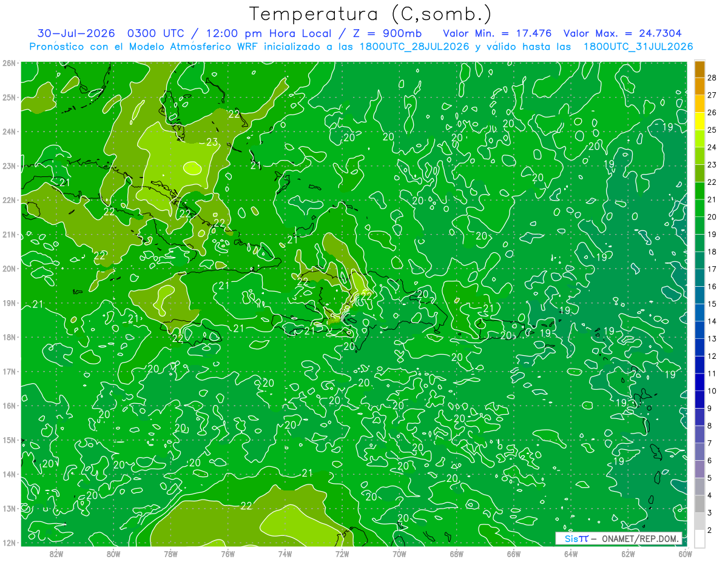Click the "12N" latitude axis label
728x562 pixels.
pyautogui.click(x=8, y=543)
